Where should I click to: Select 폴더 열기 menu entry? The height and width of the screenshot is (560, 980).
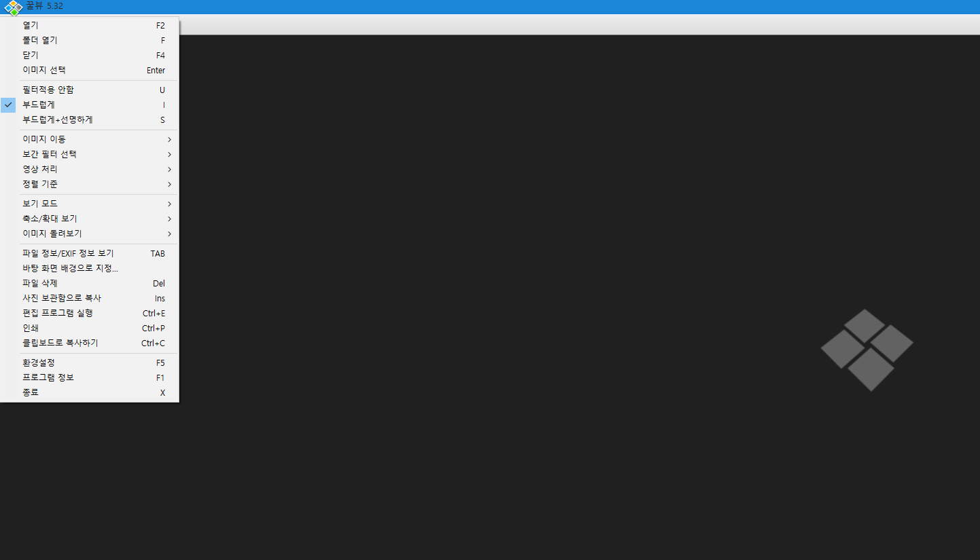[90, 40]
